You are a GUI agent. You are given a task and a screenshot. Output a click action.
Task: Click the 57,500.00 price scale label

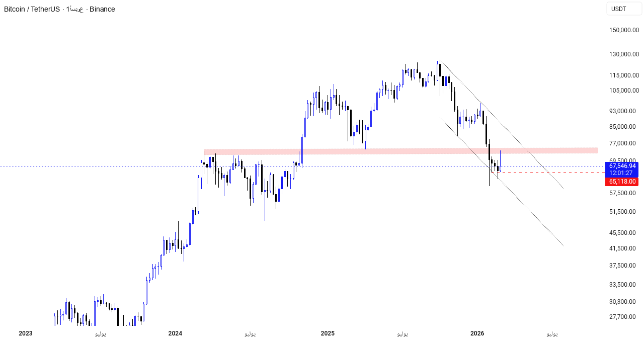coord(624,193)
